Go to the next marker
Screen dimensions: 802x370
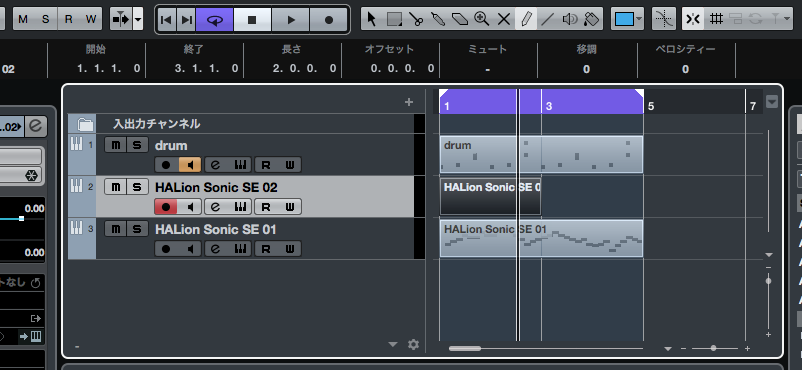point(187,19)
